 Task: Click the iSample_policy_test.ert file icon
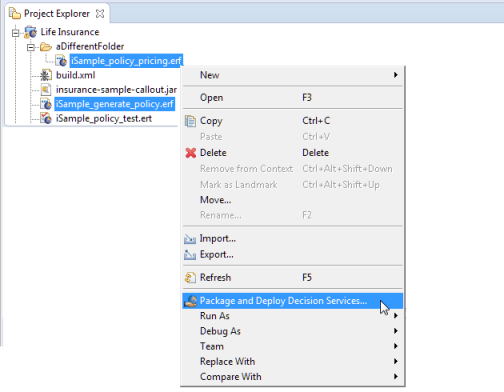(46, 118)
